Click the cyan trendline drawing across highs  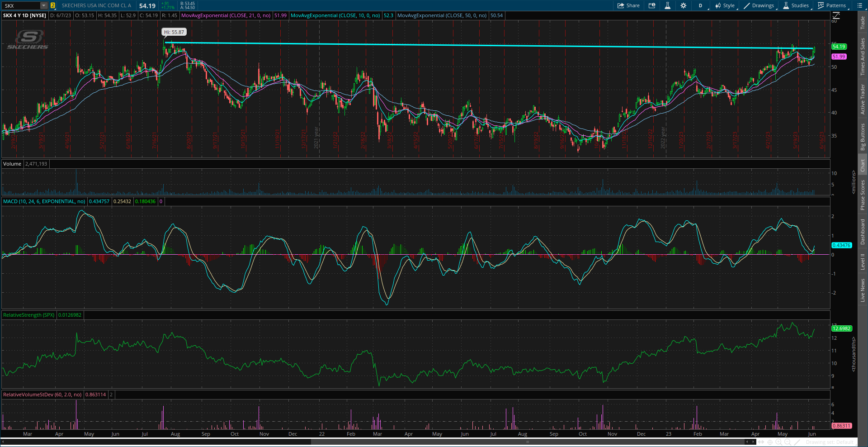[x=488, y=45]
